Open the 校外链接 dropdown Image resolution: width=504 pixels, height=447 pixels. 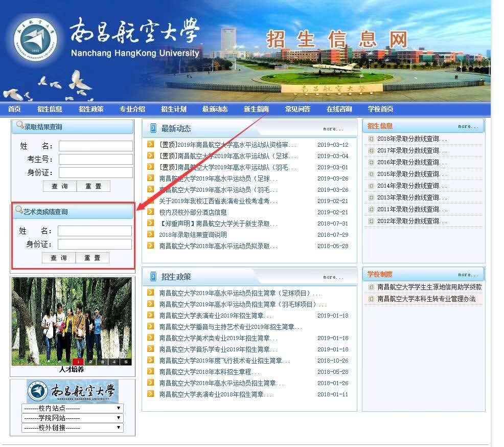point(73,428)
